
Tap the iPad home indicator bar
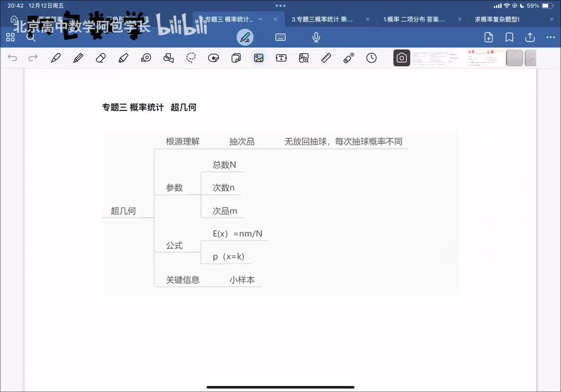click(280, 387)
